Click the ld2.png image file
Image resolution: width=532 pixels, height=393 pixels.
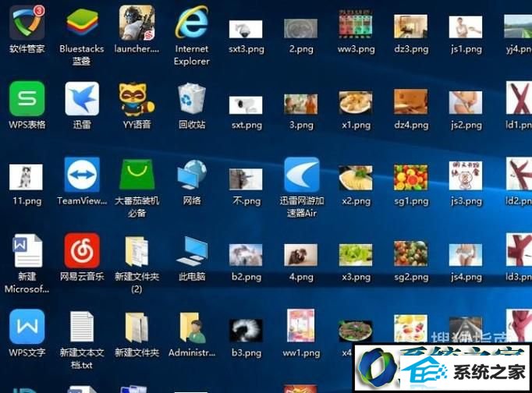coord(519,174)
